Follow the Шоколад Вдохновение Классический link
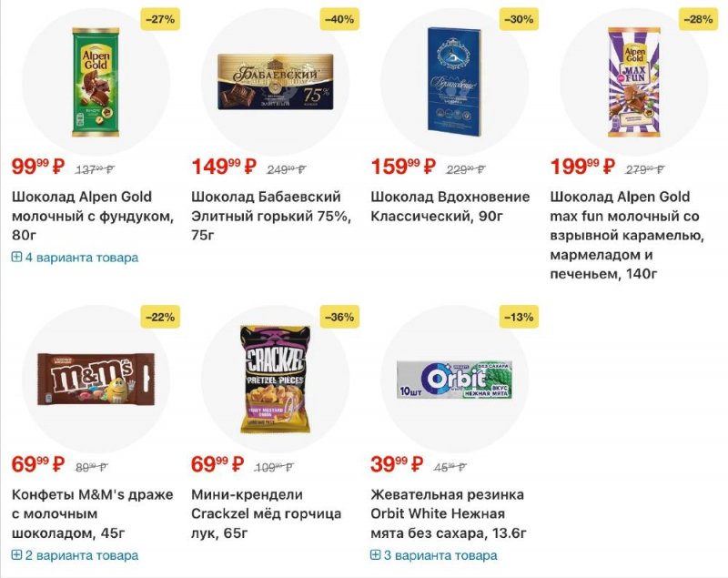 [x=450, y=207]
